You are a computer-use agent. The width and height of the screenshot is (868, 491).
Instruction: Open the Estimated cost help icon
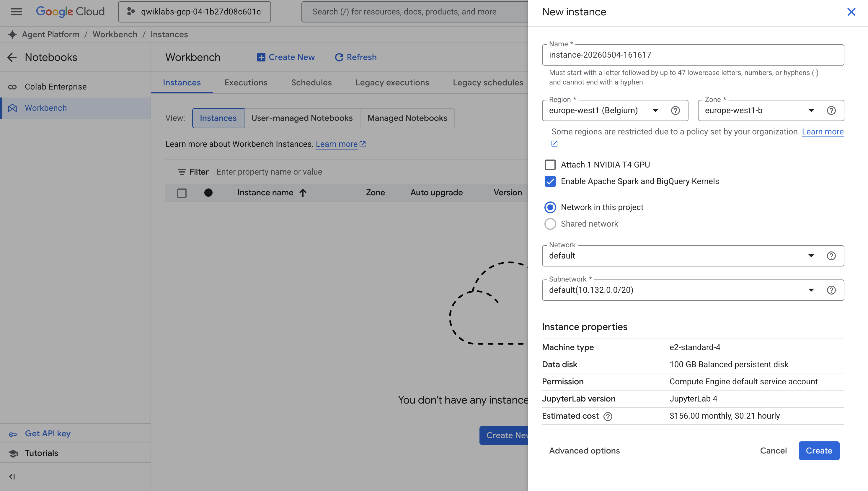click(608, 417)
